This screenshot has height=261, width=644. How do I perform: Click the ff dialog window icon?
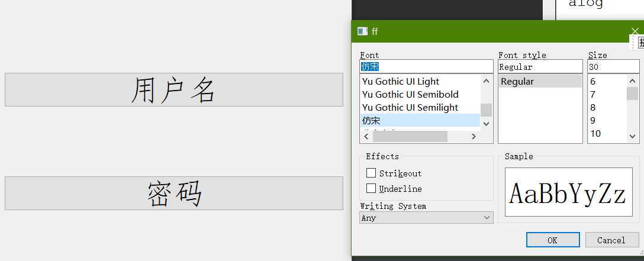pyautogui.click(x=362, y=31)
